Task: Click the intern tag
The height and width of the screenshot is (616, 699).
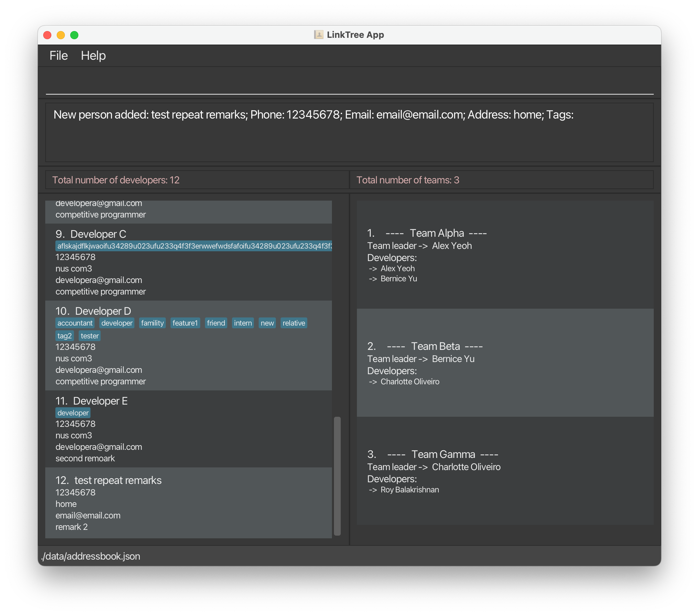Action: pyautogui.click(x=243, y=323)
